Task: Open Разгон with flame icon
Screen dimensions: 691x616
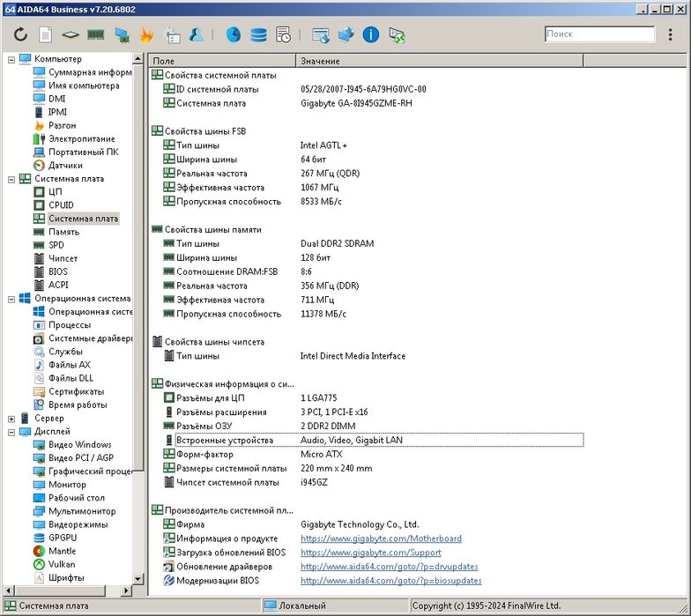Action: click(62, 125)
